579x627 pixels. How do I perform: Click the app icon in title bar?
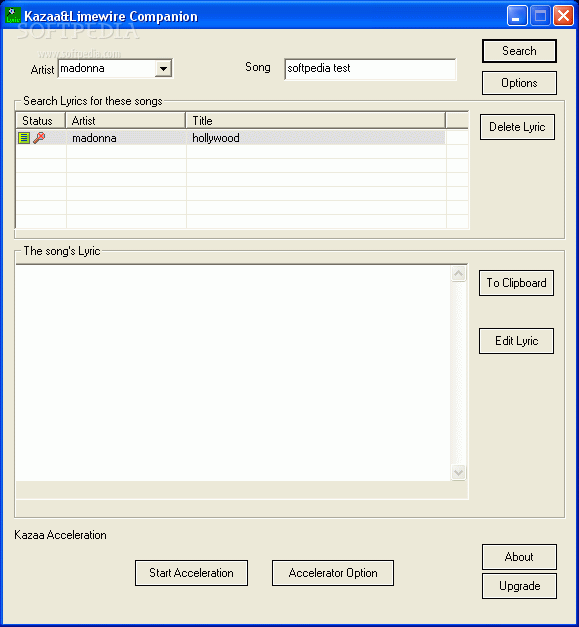coord(12,16)
